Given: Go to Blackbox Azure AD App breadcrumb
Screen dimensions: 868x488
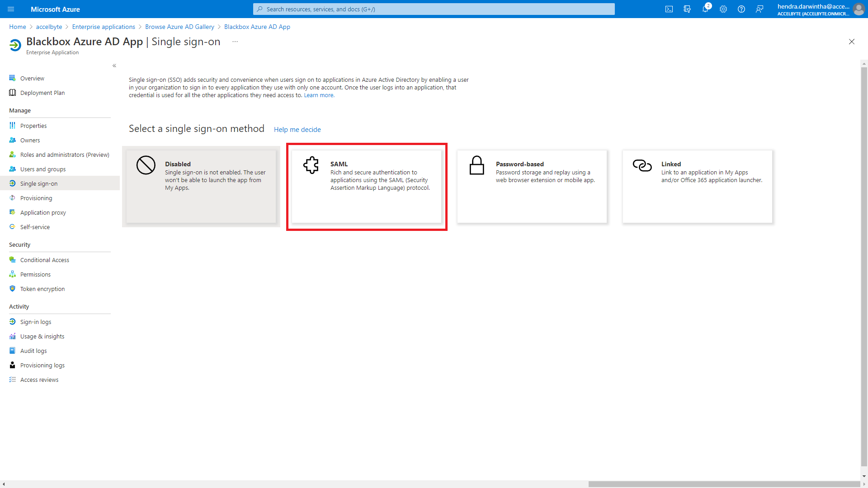Looking at the screenshot, I should click(x=257, y=27).
